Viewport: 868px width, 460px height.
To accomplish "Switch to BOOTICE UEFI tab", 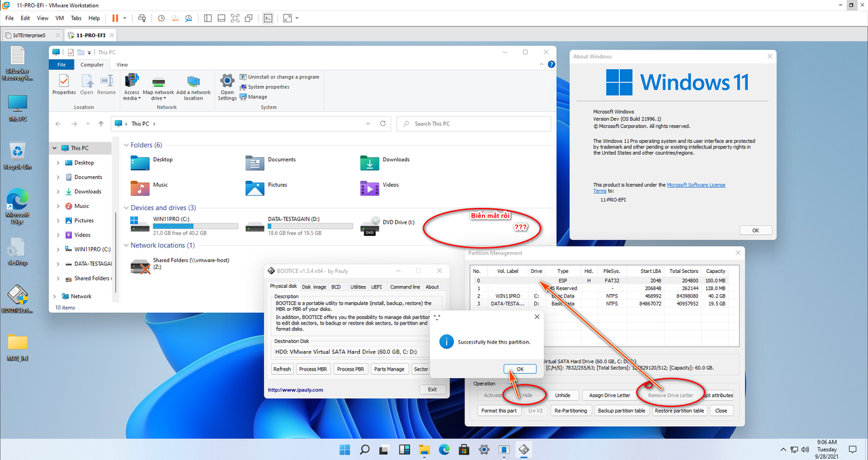I will [x=376, y=287].
